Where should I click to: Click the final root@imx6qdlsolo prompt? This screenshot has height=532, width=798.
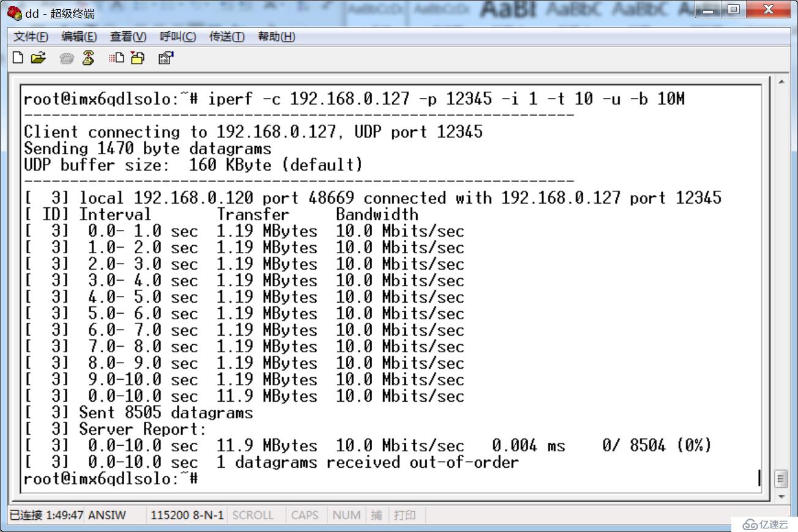coord(111,479)
